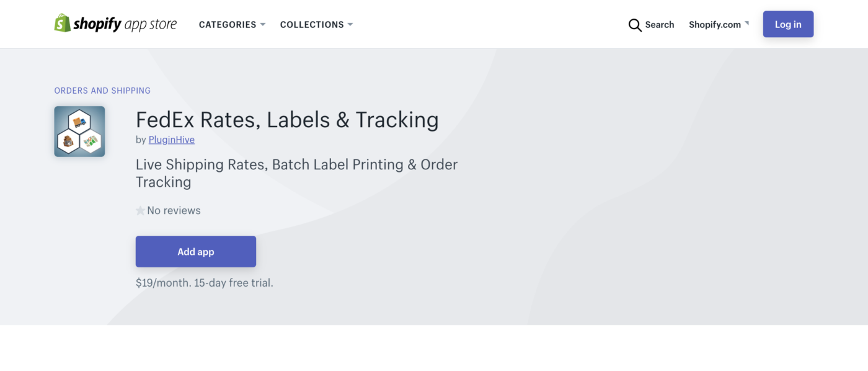Click the app icon thumbnail with hexagons
Viewport: 868px width, 371px height.
point(79,131)
